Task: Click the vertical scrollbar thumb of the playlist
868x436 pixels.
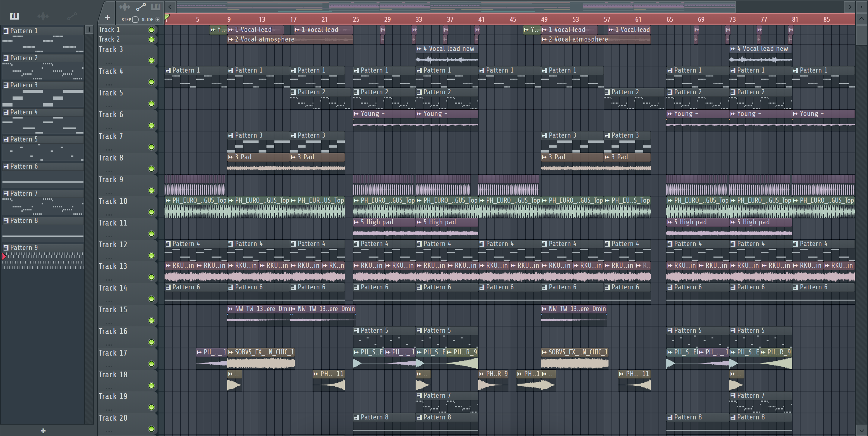Action: pos(862,35)
